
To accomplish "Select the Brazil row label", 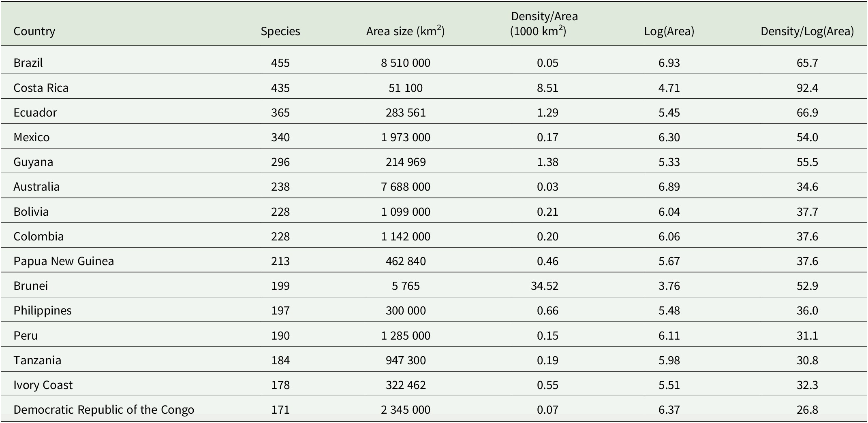I will coord(28,63).
